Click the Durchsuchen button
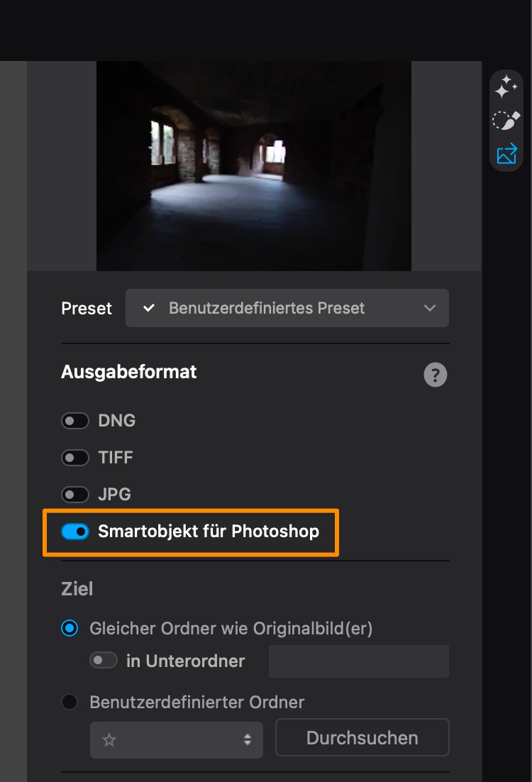 click(362, 738)
